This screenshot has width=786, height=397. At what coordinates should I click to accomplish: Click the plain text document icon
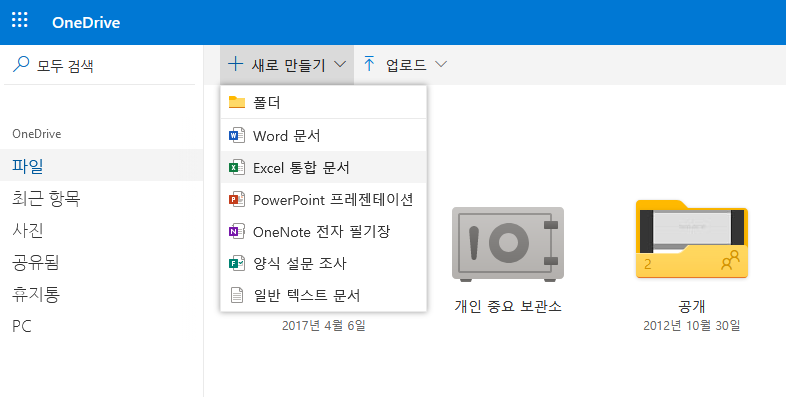click(x=237, y=295)
